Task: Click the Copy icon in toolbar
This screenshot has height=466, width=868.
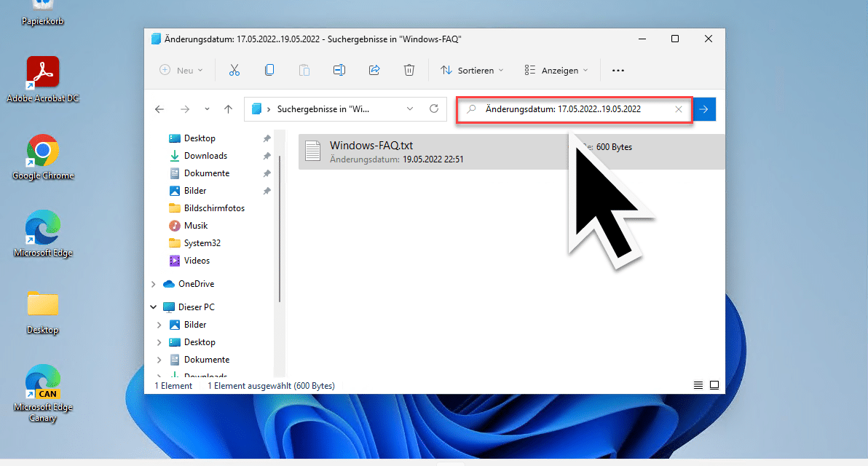Action: click(x=269, y=71)
